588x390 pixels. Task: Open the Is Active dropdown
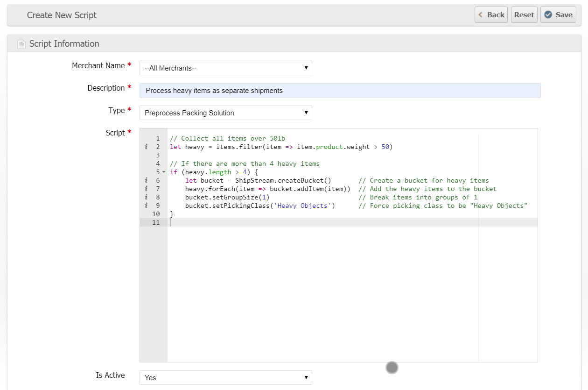tap(225, 377)
